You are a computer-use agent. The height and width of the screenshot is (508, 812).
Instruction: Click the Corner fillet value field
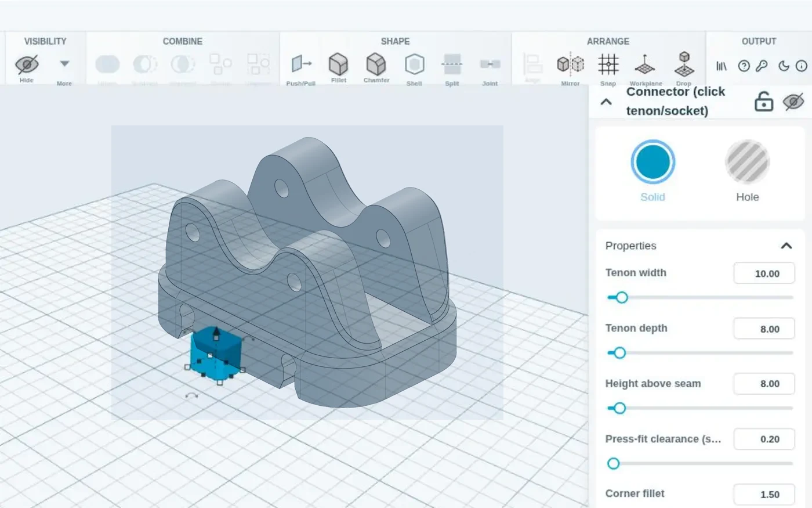[x=764, y=494]
